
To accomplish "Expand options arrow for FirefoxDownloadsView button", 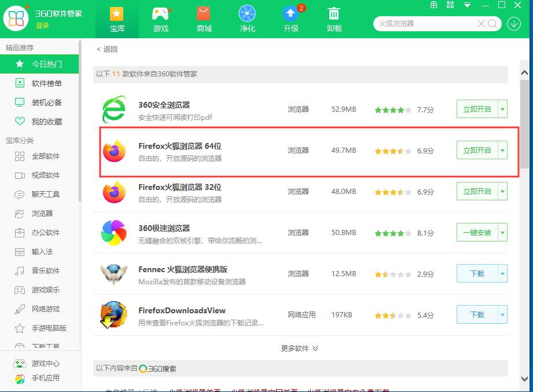I will click(x=502, y=315).
